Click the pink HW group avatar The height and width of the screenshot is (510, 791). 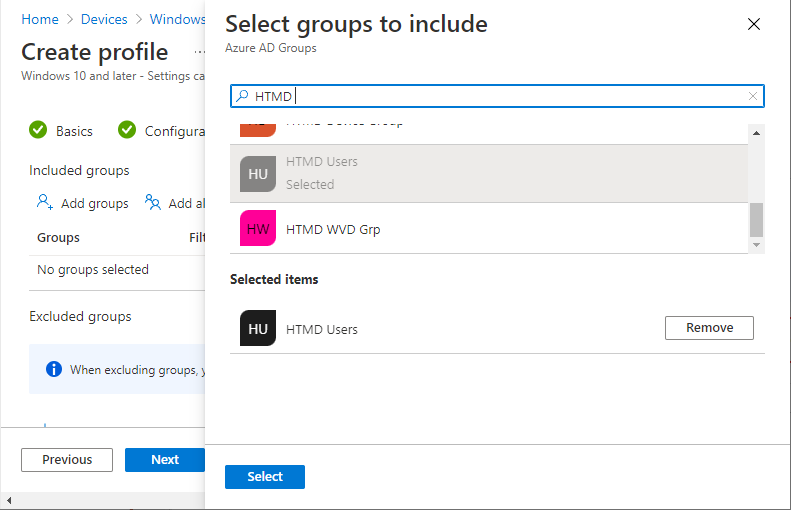[258, 228]
